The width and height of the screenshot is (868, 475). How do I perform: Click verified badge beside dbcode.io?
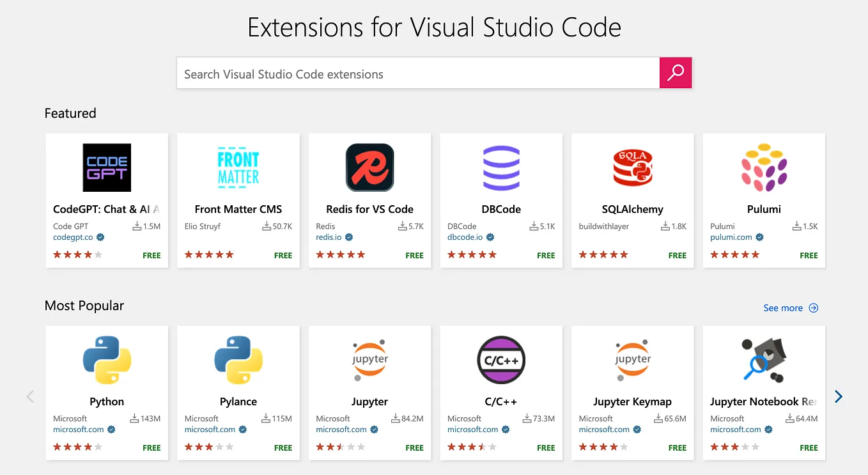(490, 237)
